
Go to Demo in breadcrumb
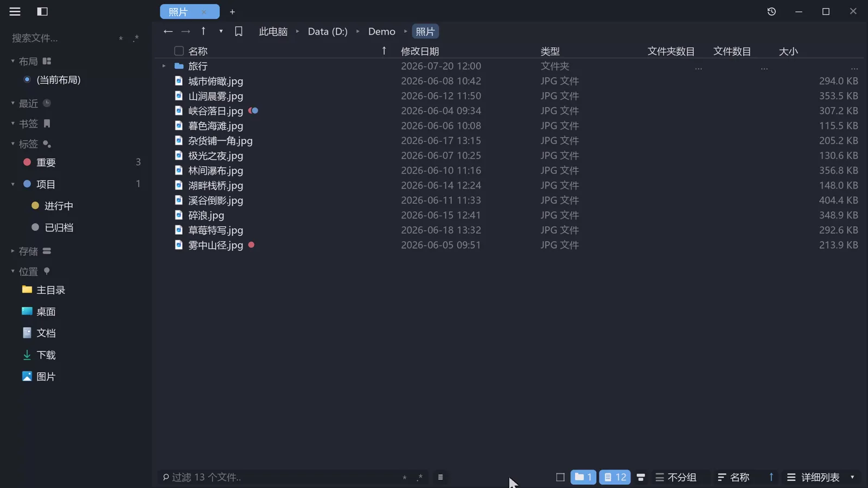point(381,31)
